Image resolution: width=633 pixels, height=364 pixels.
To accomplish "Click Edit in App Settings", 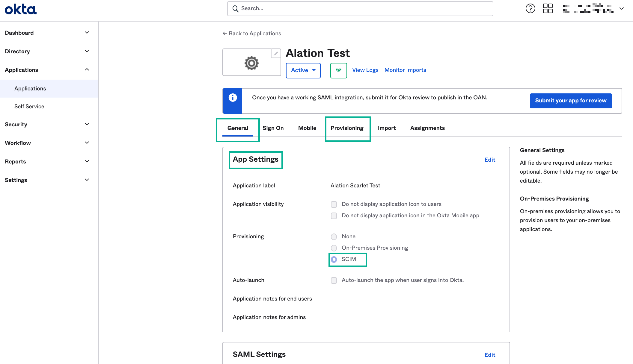I will pyautogui.click(x=490, y=160).
